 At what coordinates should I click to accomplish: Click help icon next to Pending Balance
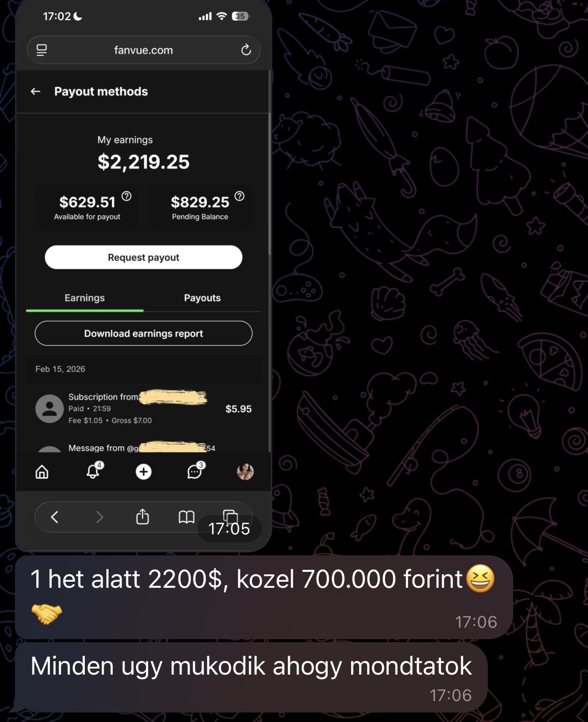click(x=239, y=196)
